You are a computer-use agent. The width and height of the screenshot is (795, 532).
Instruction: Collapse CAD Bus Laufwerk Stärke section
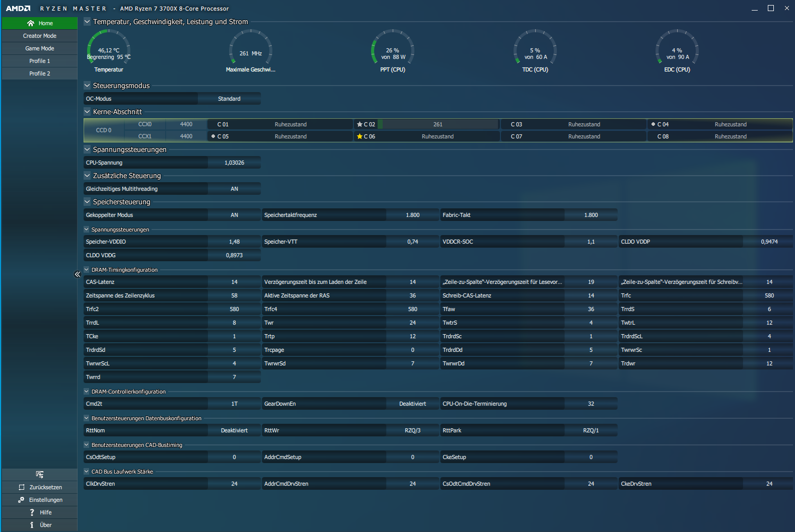coord(87,471)
